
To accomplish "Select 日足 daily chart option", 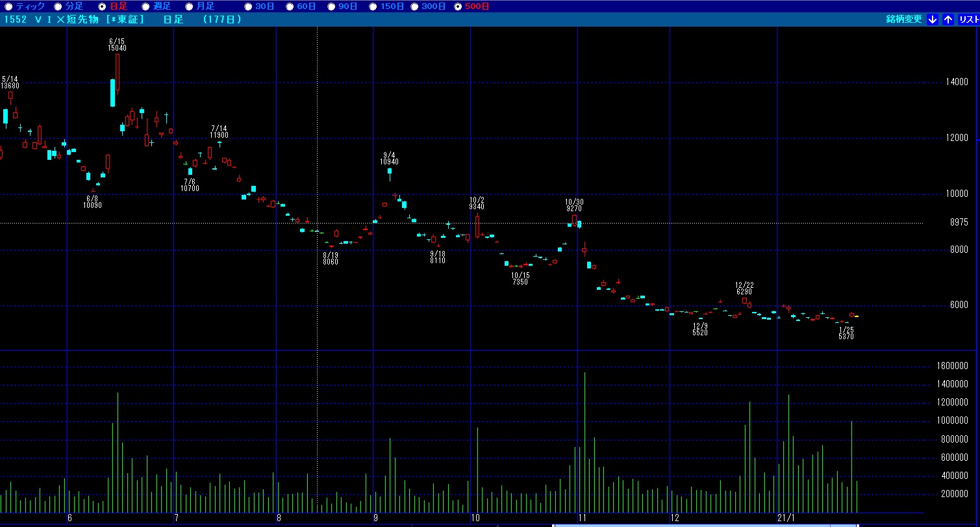I will click(x=102, y=6).
